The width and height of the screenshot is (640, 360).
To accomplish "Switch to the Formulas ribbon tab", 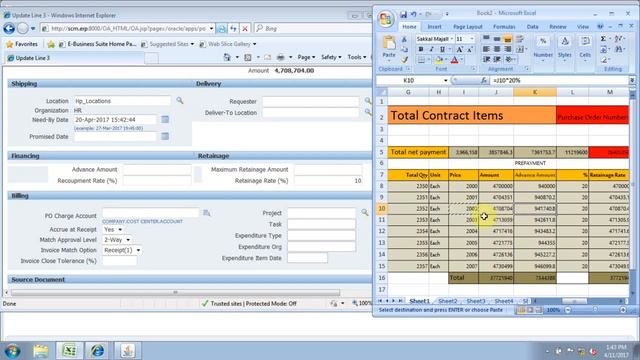I will point(504,27).
